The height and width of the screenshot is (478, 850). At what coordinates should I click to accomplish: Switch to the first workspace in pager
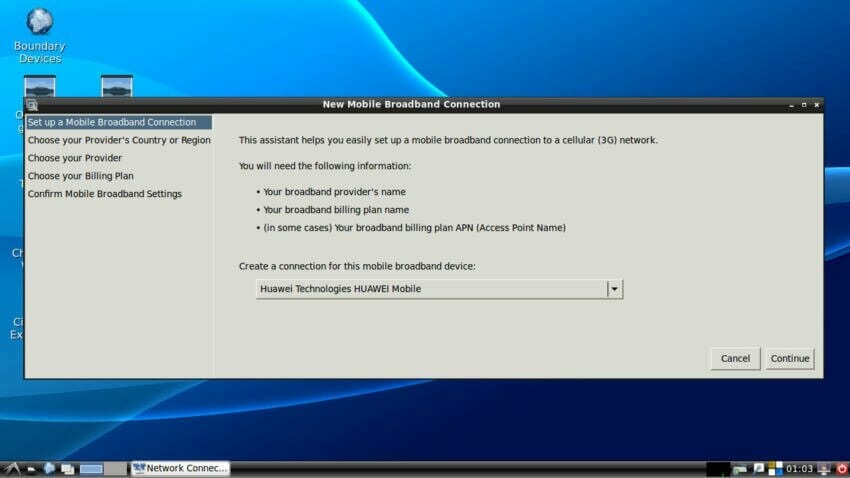(91, 469)
